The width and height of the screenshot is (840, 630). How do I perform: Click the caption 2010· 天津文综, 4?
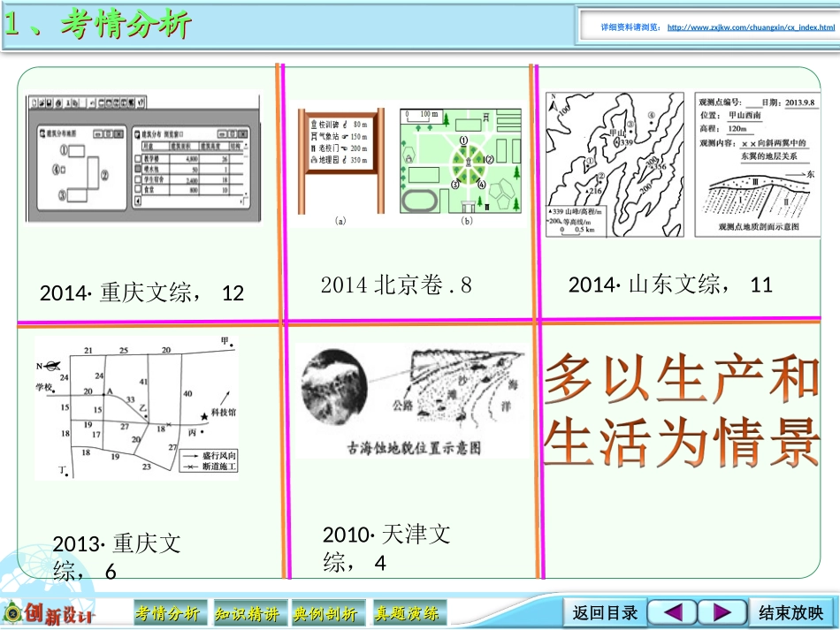386,549
